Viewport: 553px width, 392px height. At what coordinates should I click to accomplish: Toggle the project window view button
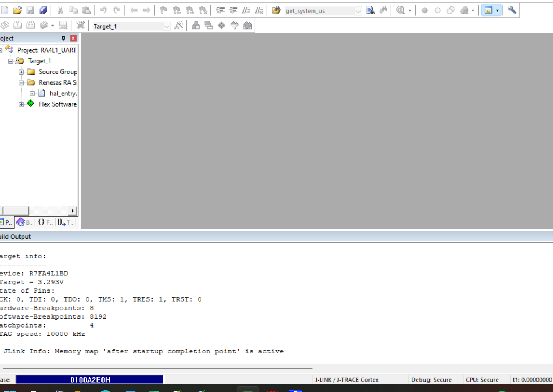click(488, 10)
